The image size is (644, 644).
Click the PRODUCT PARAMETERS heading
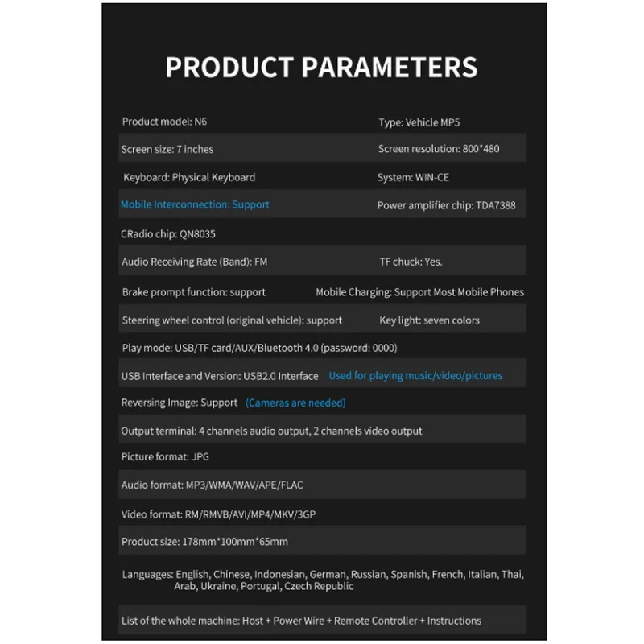point(321,67)
